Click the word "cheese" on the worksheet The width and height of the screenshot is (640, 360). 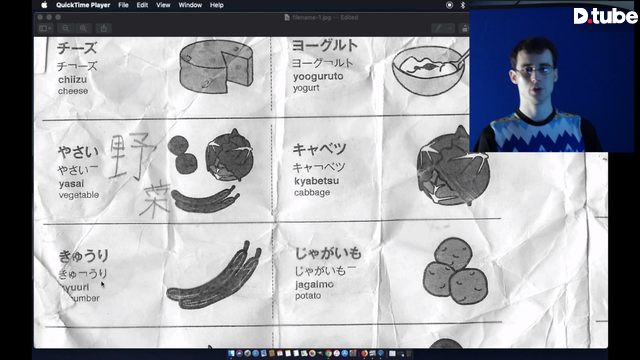[x=73, y=91]
